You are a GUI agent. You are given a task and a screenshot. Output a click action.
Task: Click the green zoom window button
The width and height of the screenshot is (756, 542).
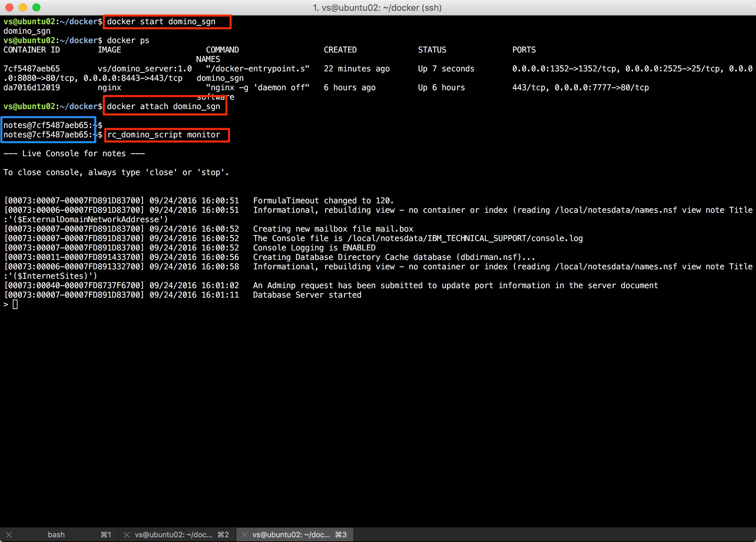click(36, 7)
